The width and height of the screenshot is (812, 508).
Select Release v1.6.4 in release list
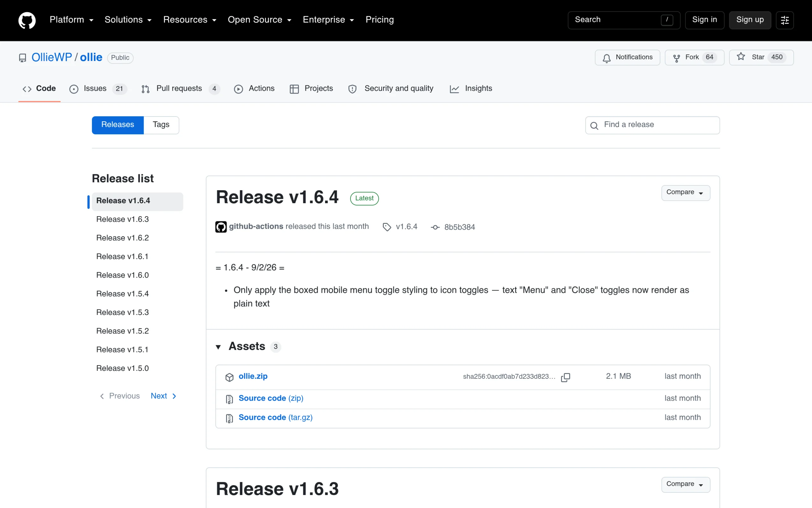137,201
